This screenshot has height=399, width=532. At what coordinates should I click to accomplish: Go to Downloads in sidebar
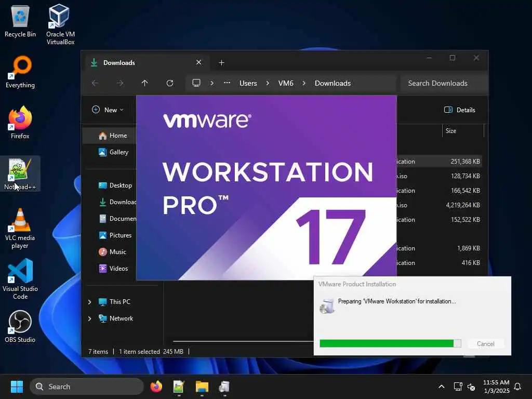(x=117, y=202)
